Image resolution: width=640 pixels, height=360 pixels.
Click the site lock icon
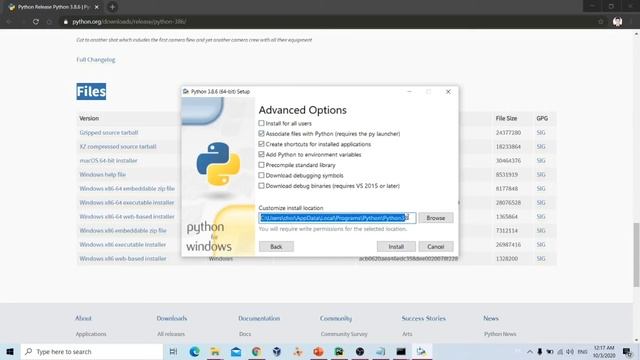[x=65, y=22]
